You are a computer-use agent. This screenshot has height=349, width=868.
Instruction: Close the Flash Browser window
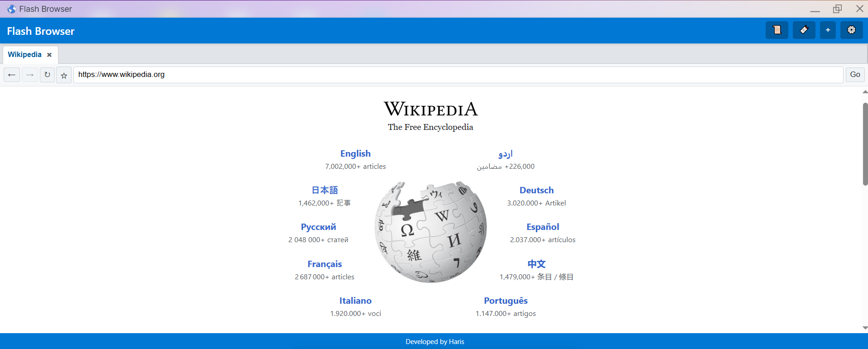859,9
